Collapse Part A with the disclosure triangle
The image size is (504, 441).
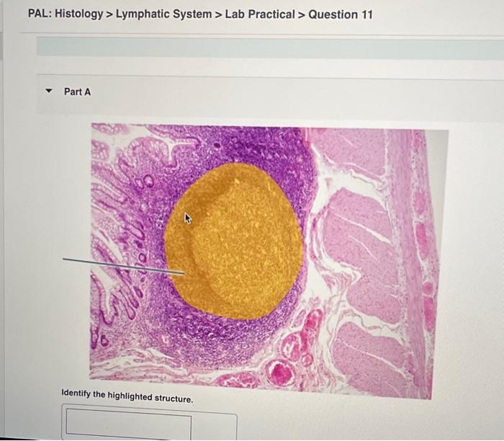point(48,91)
